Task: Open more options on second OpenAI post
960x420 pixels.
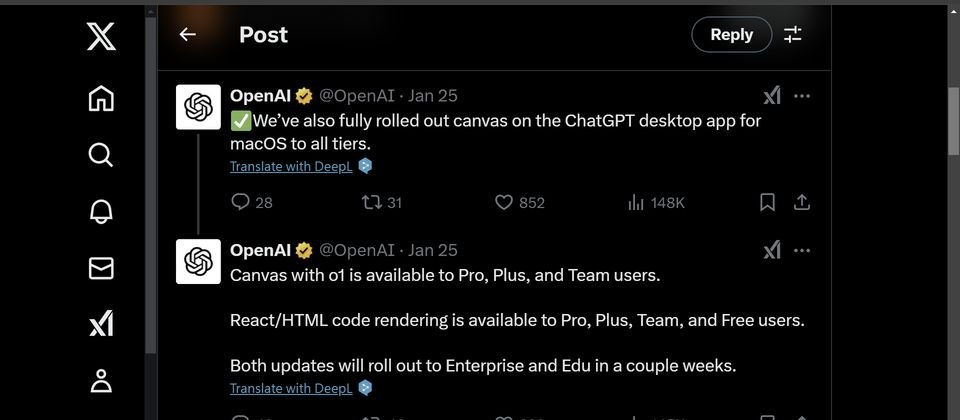Action: (x=802, y=250)
